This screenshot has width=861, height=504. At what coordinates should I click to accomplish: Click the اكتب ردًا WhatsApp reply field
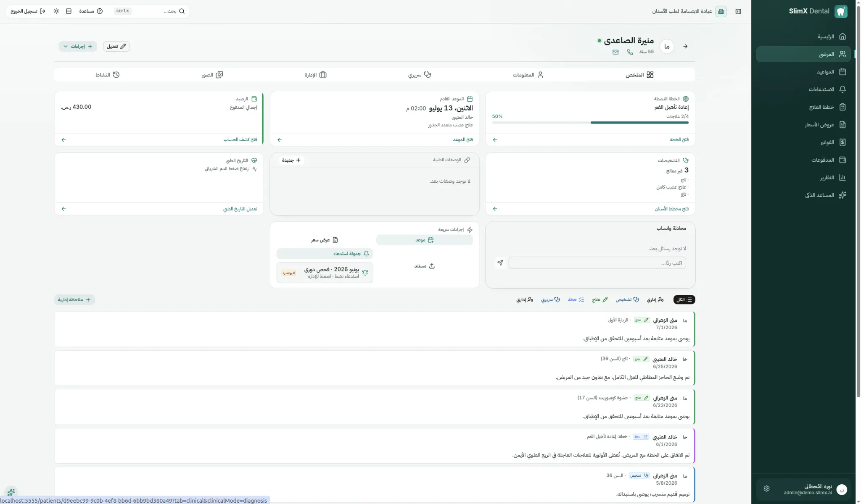[597, 263]
